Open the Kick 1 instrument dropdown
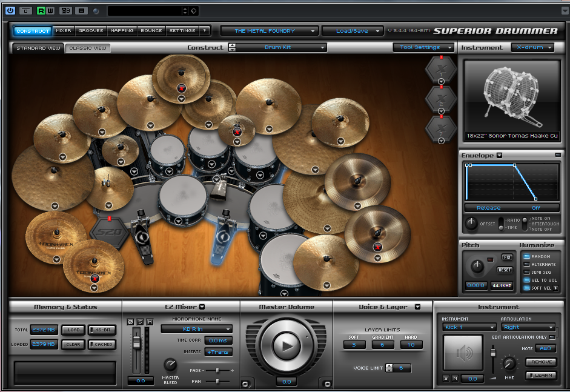570x392 pixels. 469,327
